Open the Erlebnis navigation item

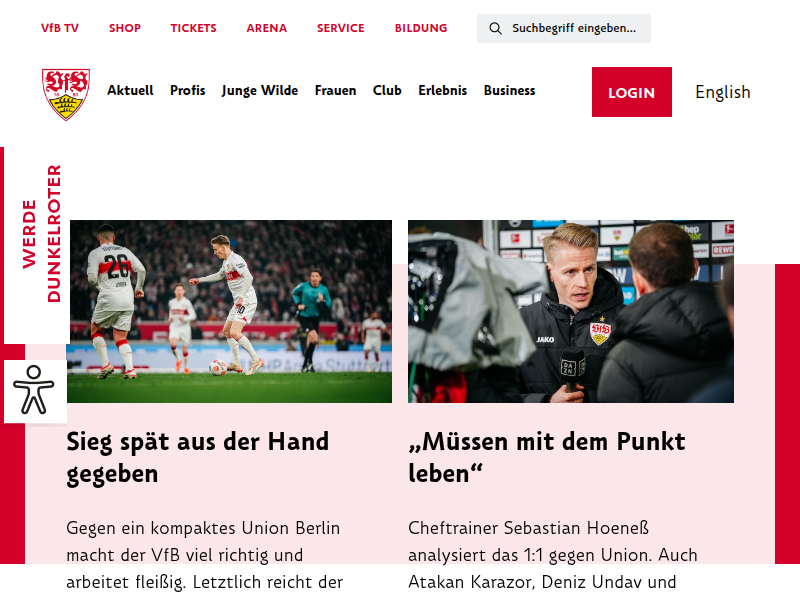(442, 90)
